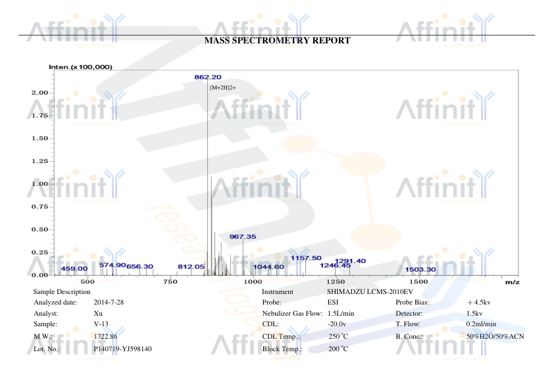Click the Inten.(x100,000) axis title
The height and width of the screenshot is (392, 554).
click(x=80, y=67)
